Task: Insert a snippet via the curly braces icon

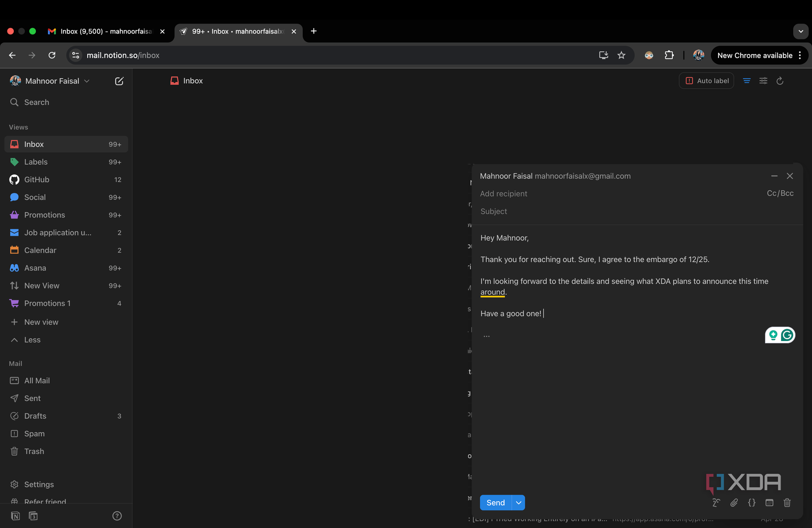Action: click(x=751, y=502)
